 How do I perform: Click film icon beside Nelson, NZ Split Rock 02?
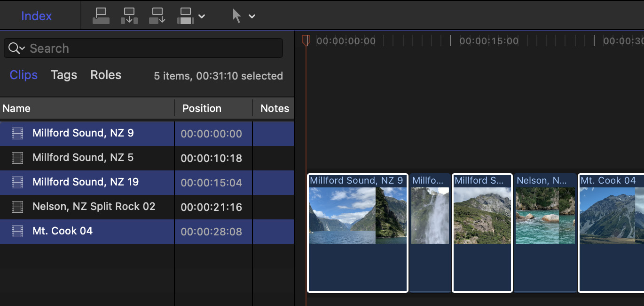pyautogui.click(x=17, y=207)
